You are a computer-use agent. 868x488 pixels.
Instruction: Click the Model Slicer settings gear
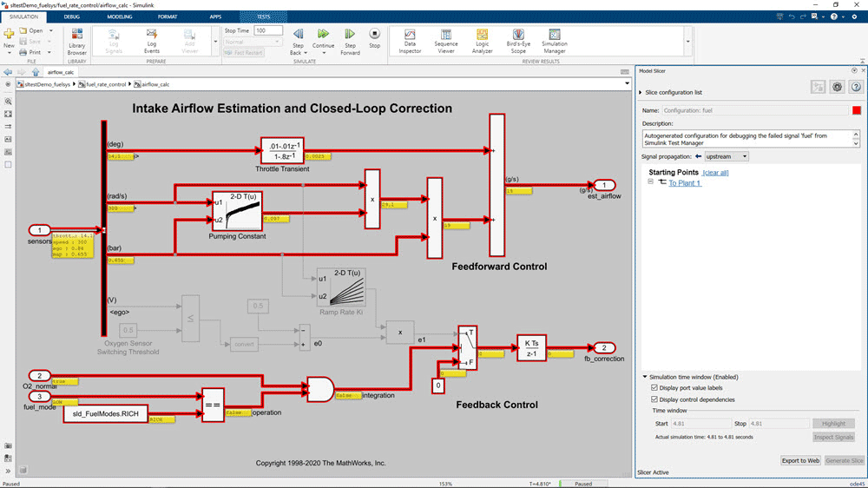point(837,87)
